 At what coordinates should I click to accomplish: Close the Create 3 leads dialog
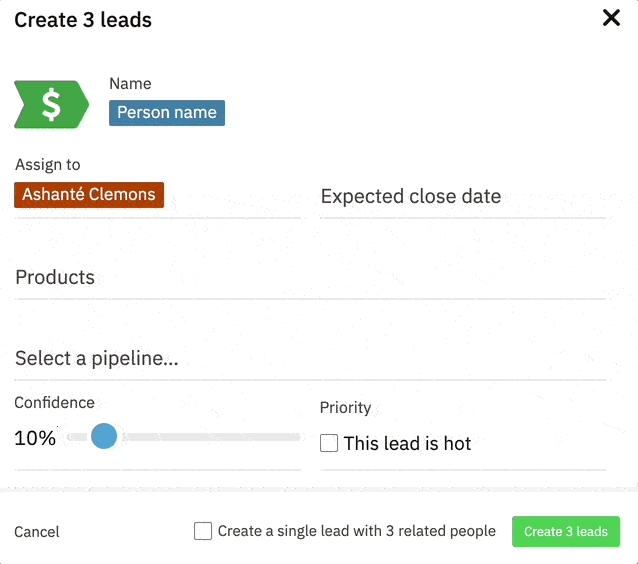pos(611,18)
